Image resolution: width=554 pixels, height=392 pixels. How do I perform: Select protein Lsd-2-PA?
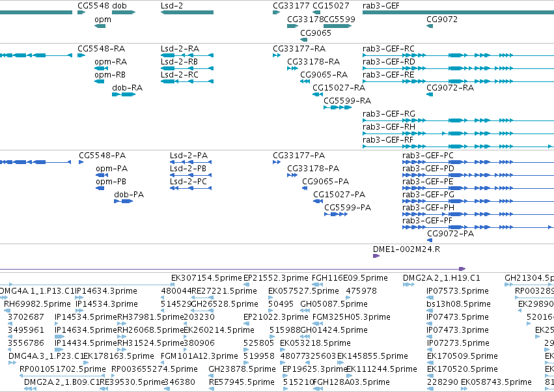[191, 162]
